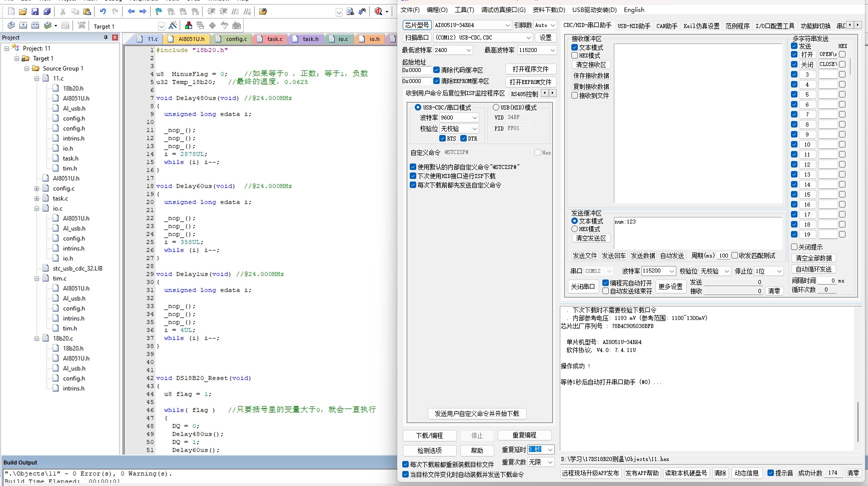Viewport: 868px width, 486px height.
Task: Click 发送用户自定义命令并开始下载 button
Action: pyautogui.click(x=477, y=413)
